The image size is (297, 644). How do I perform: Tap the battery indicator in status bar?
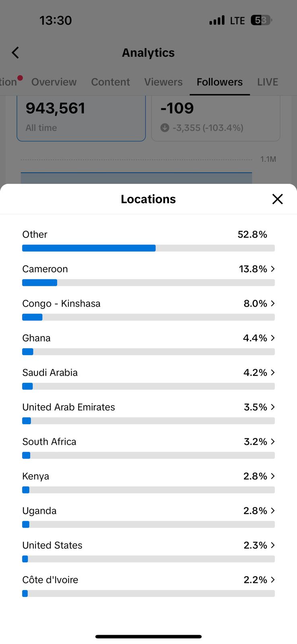pyautogui.click(x=261, y=20)
